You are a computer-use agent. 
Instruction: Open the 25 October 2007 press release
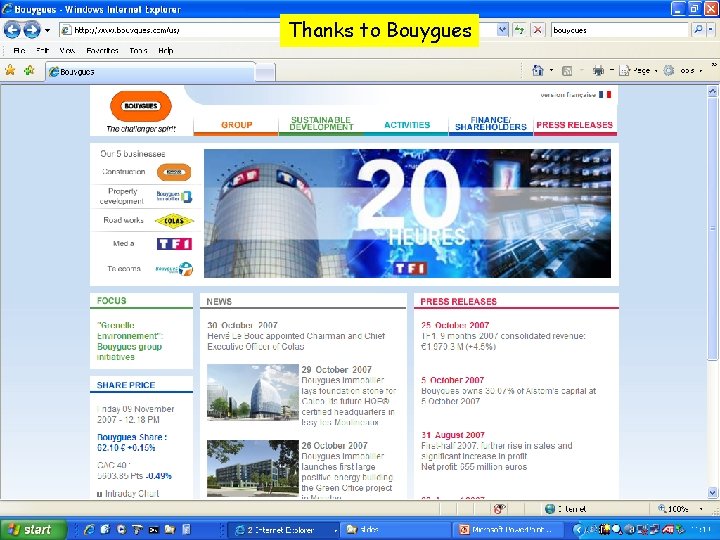[503, 336]
